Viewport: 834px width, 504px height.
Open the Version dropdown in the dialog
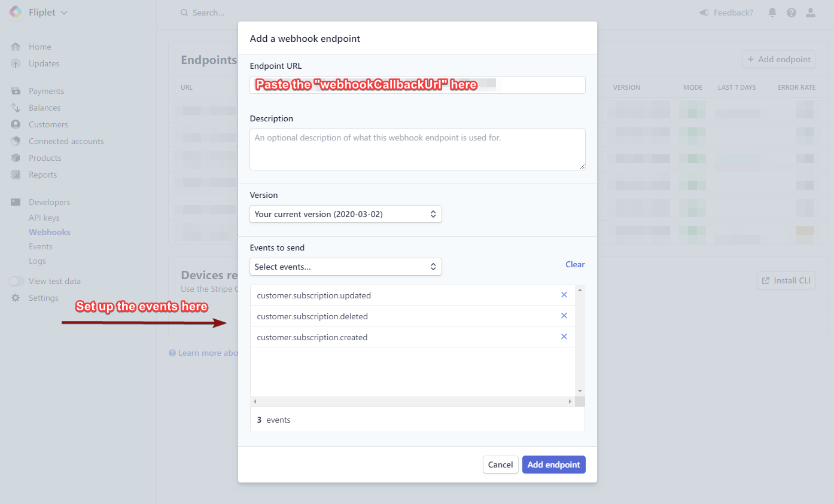click(345, 213)
